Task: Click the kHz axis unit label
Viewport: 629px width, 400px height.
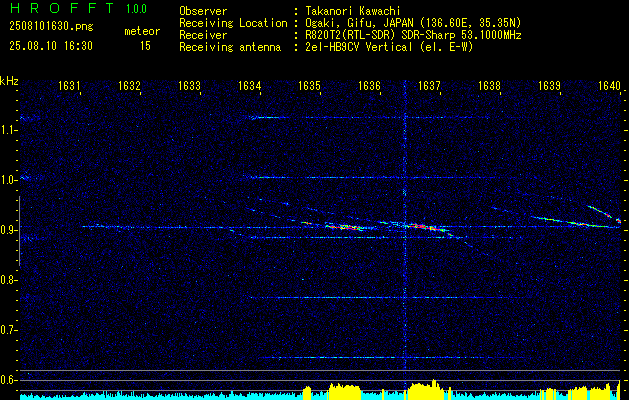Action: (9, 81)
